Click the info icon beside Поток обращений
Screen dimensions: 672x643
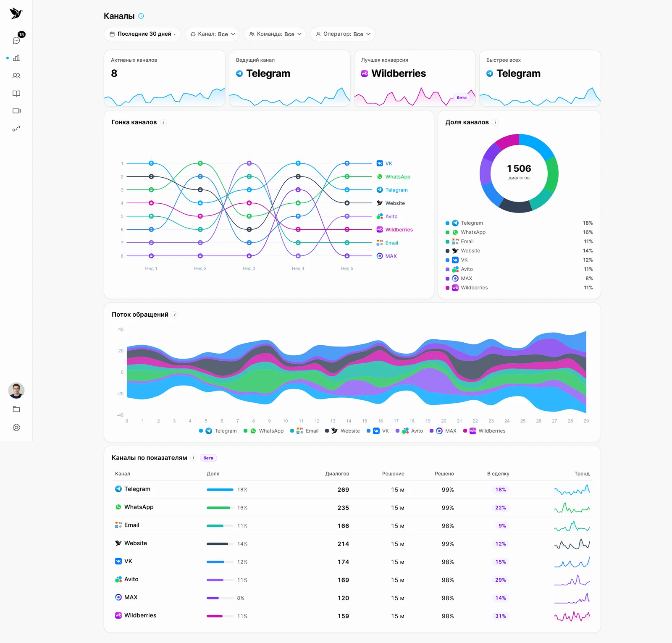(175, 315)
